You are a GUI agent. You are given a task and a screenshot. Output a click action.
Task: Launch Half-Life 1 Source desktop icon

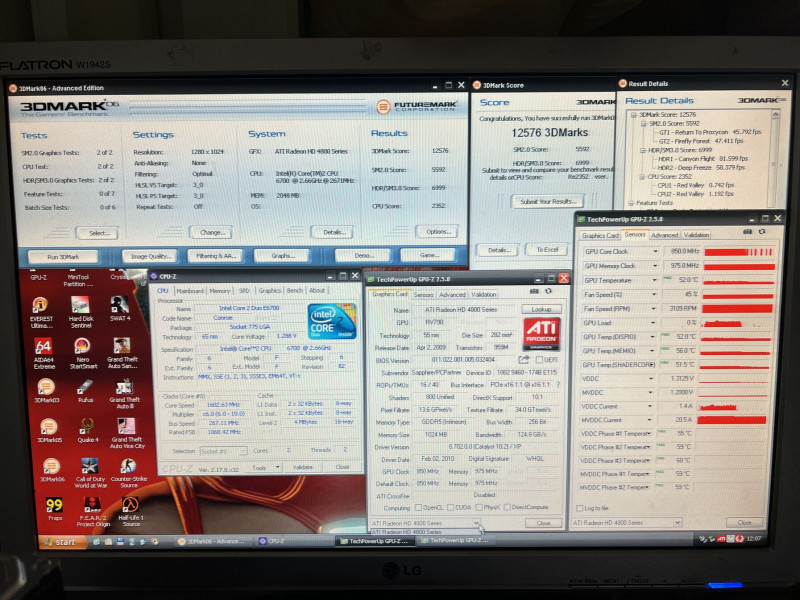point(131,512)
